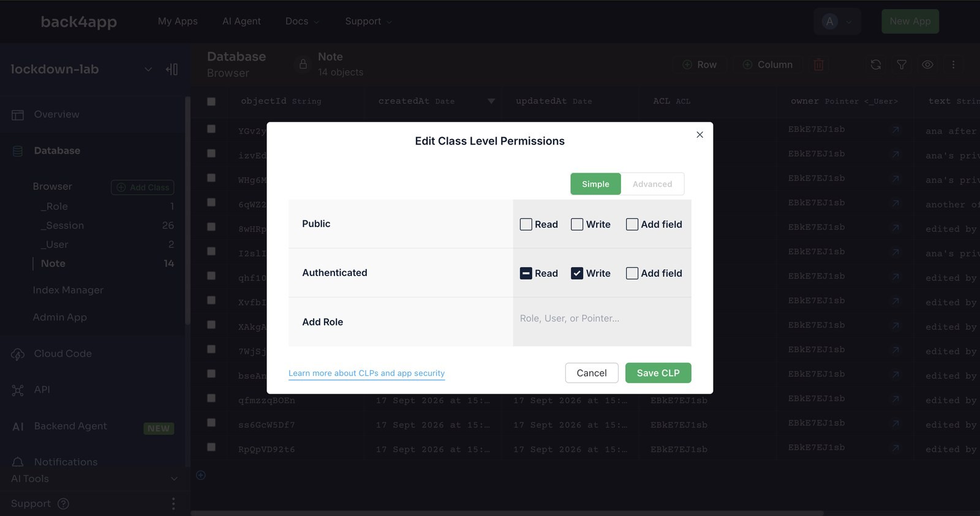
Task: Click the Support help question icon
Action: (63, 504)
